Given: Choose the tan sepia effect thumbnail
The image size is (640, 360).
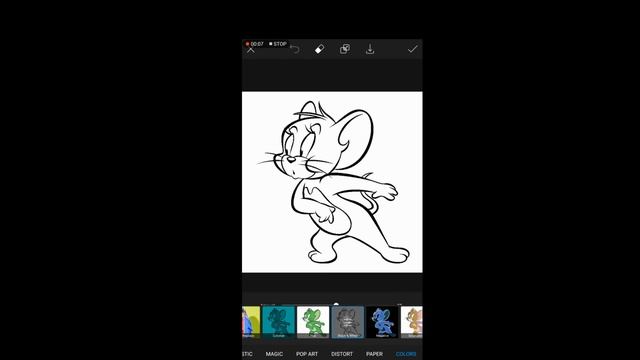Looking at the screenshot, I should coord(411,322).
